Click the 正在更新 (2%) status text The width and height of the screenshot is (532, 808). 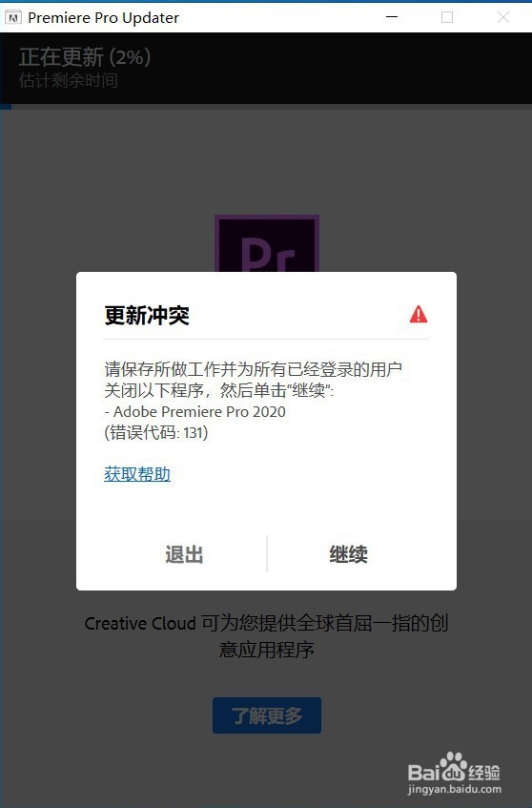pyautogui.click(x=85, y=57)
